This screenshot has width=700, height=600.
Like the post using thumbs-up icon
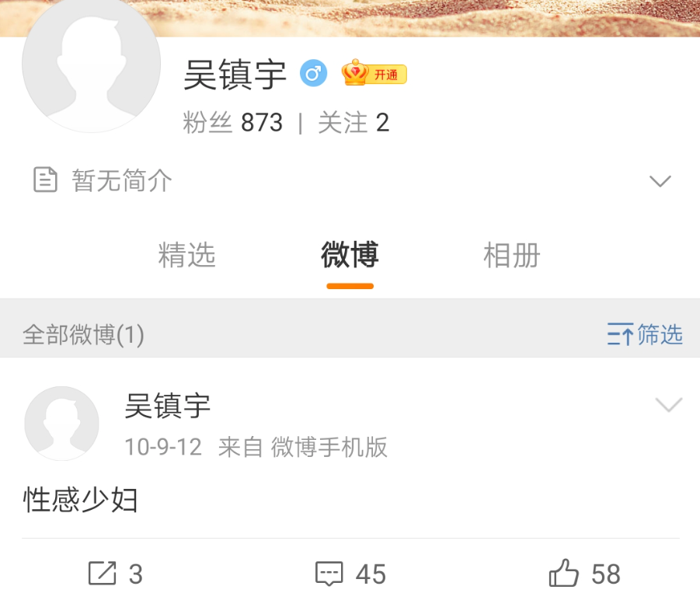tap(563, 572)
